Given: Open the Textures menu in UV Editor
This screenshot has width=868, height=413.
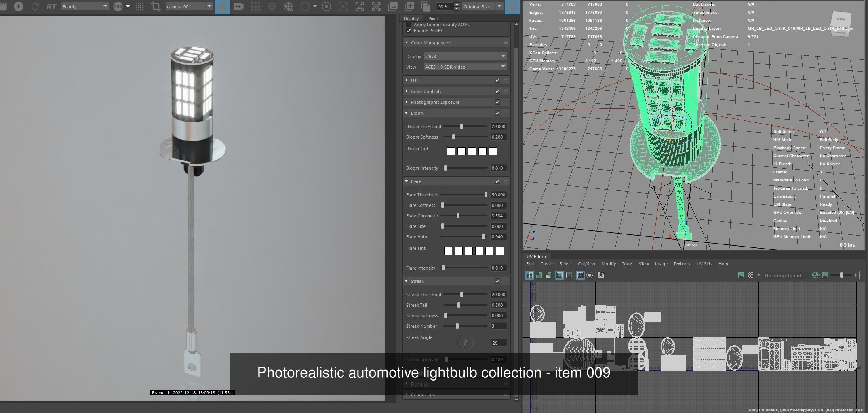Looking at the screenshot, I should pyautogui.click(x=682, y=264).
